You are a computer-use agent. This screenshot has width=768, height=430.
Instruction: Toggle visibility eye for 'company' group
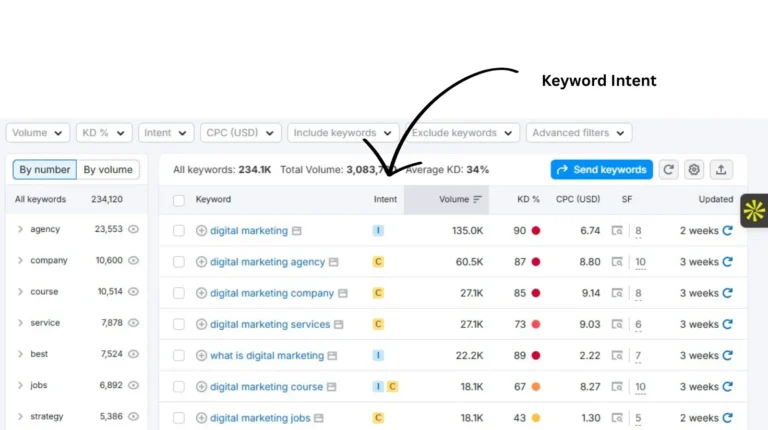pyautogui.click(x=133, y=261)
